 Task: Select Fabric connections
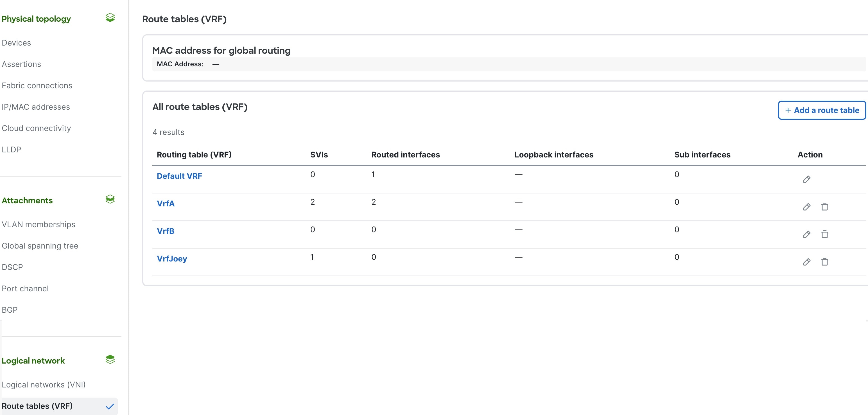click(37, 86)
